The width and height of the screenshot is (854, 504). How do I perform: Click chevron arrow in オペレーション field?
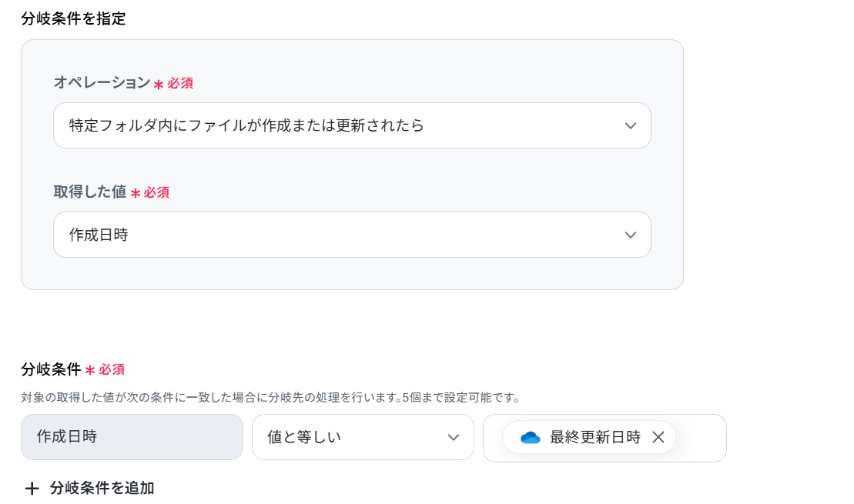pyautogui.click(x=630, y=125)
